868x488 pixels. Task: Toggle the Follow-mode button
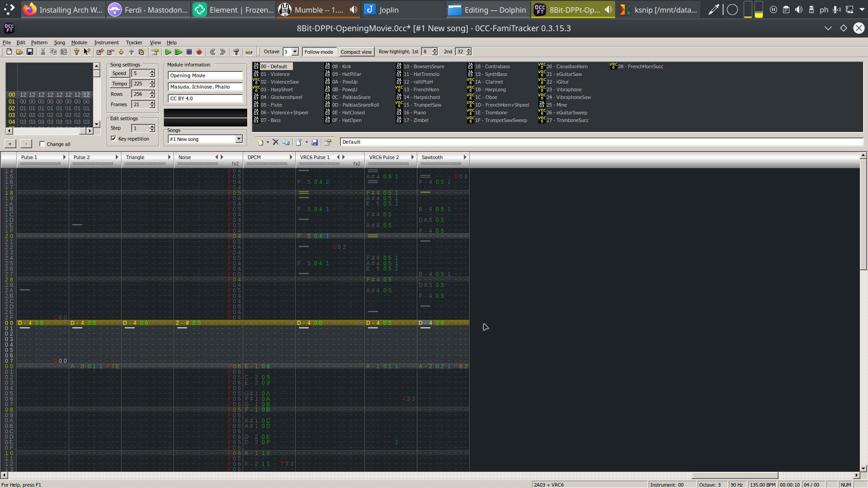(x=319, y=52)
